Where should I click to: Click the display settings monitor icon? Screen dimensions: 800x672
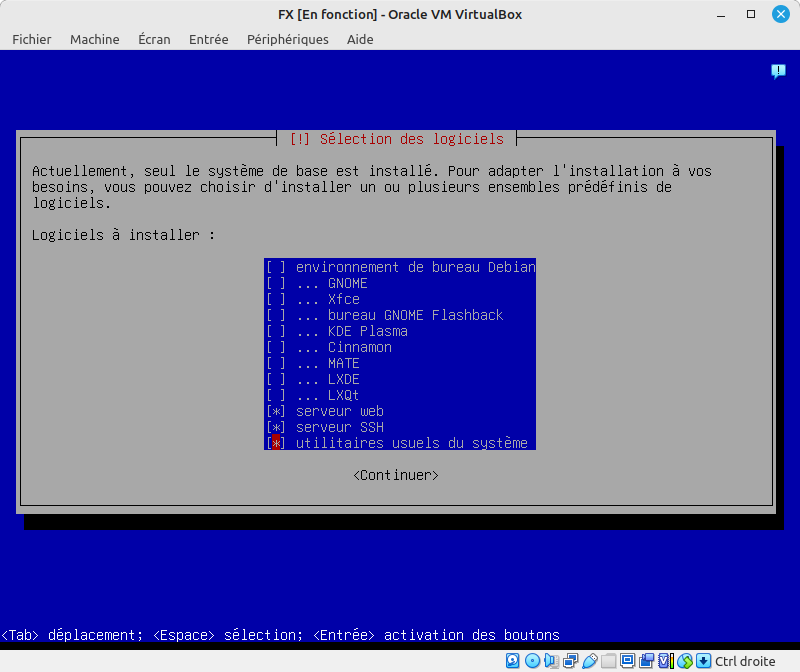[628, 661]
